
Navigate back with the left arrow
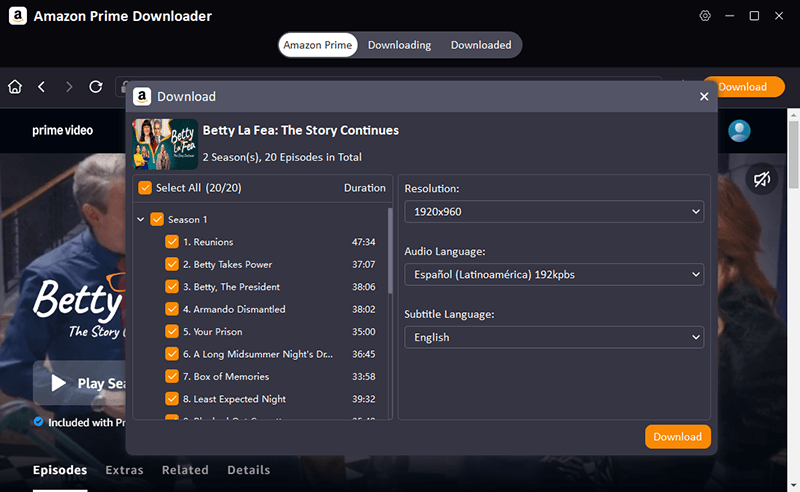42,87
